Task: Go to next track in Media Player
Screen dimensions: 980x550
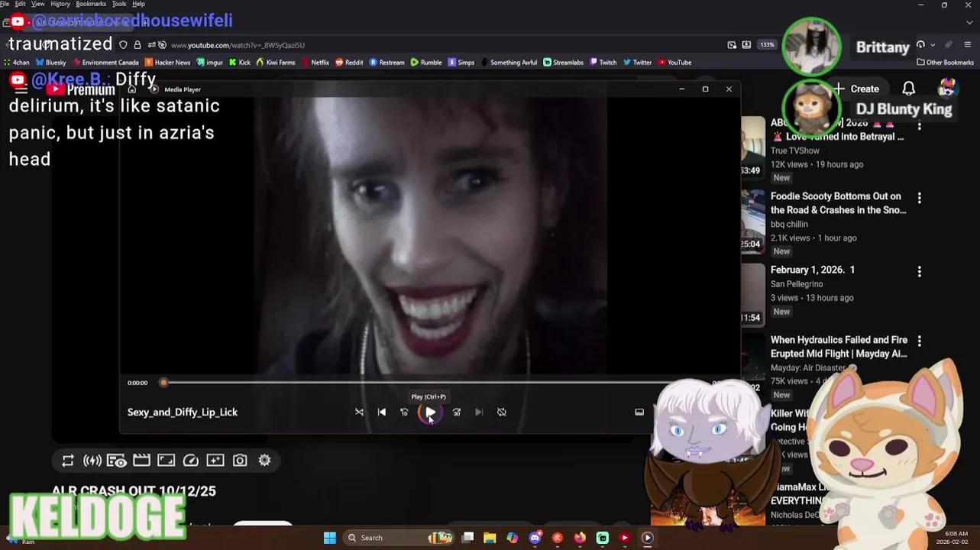Action: pos(479,412)
